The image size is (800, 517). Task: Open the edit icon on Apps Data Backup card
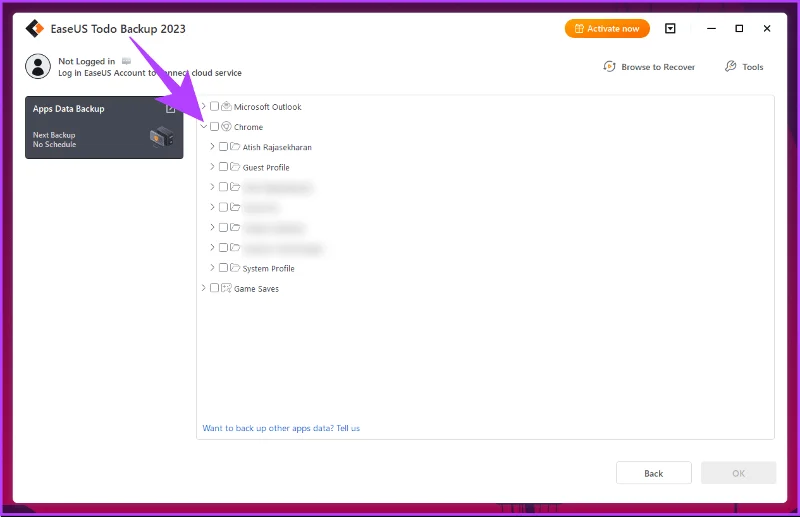pos(170,109)
